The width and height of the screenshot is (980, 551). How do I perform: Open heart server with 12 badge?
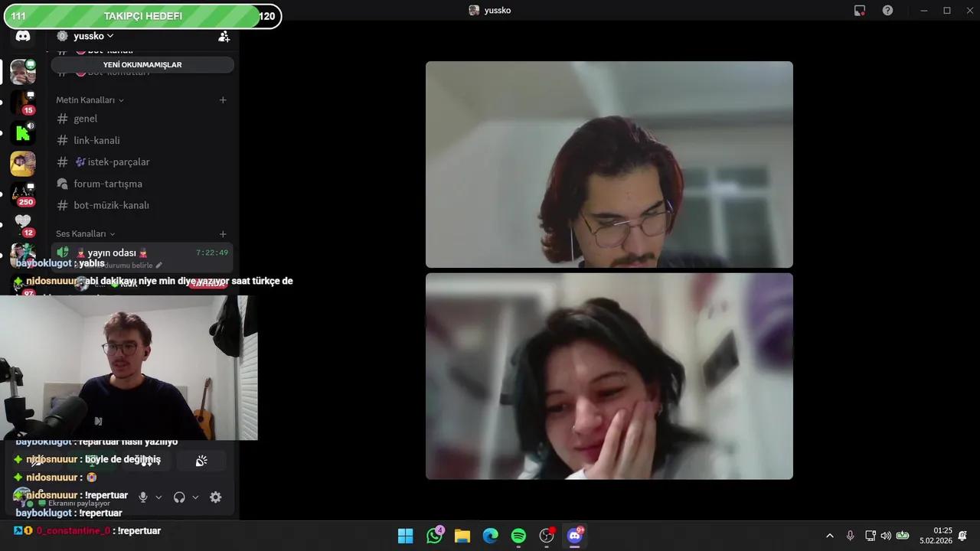click(x=23, y=224)
